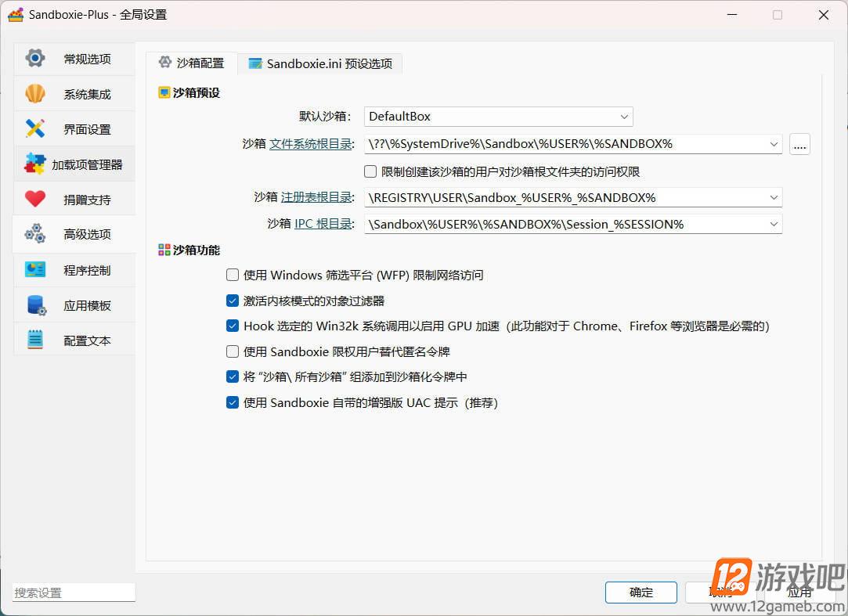
Task: Expand the IPC 根目录 path dropdown arrow
Action: tap(774, 224)
